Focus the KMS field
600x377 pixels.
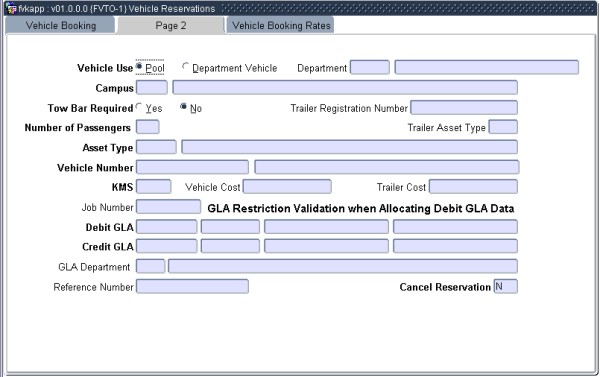click(153, 187)
